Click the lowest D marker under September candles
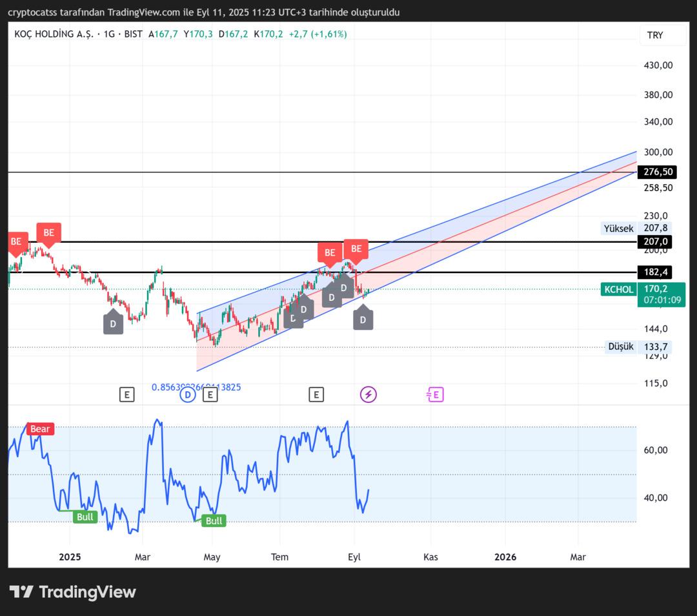This screenshot has width=697, height=616. 363,318
